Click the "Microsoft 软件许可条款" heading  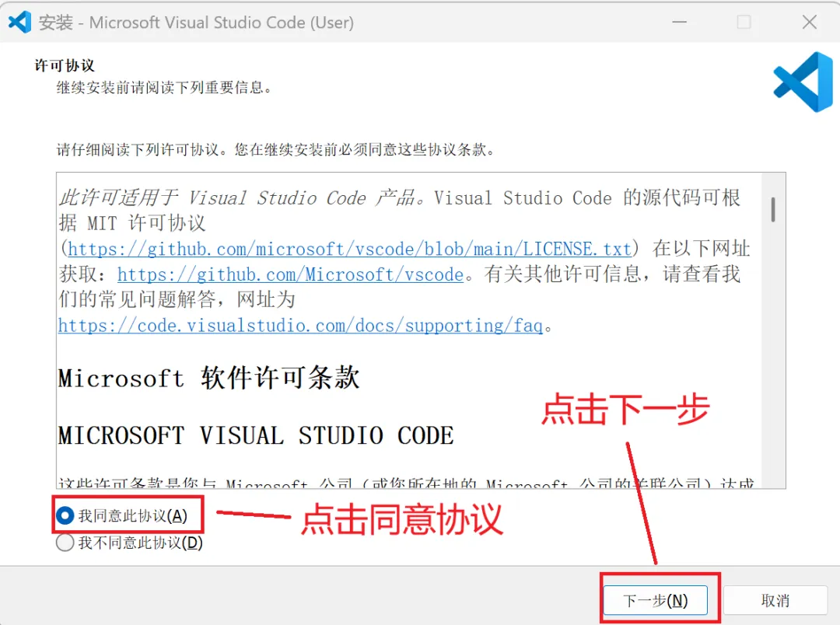[x=209, y=378]
